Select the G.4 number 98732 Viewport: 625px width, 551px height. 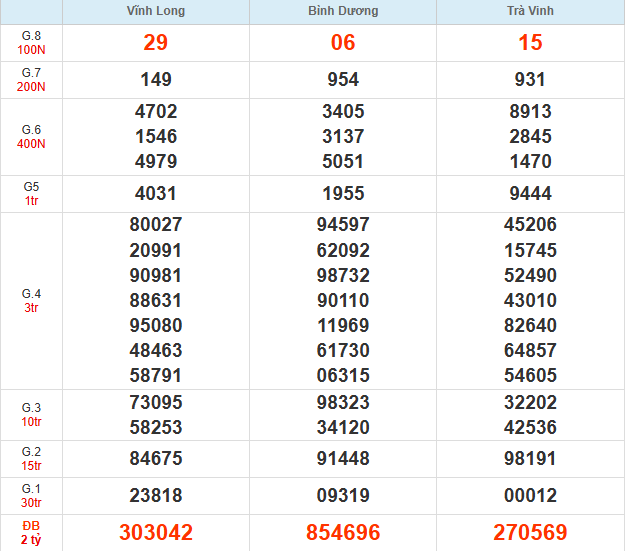click(343, 276)
